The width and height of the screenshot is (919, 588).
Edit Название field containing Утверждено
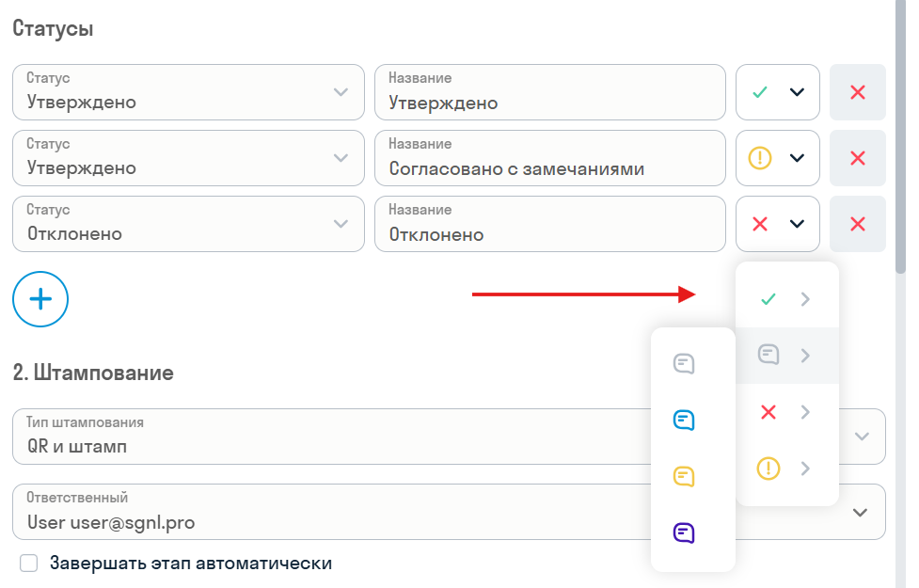click(x=549, y=92)
